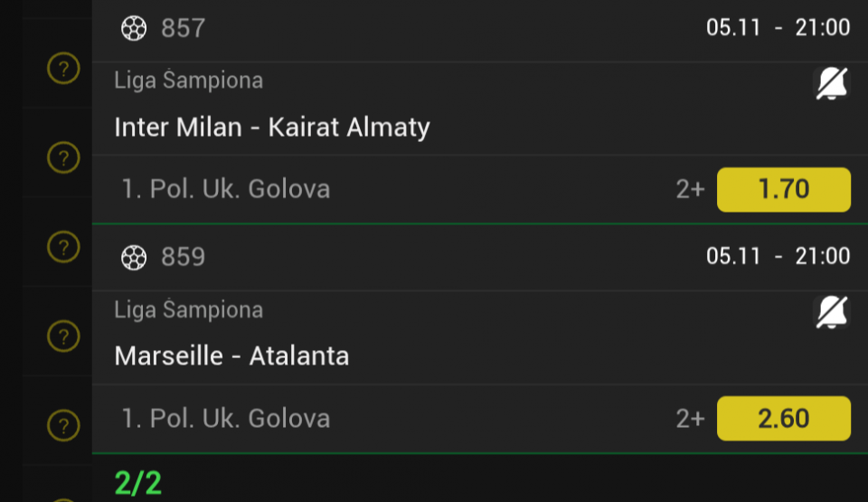The image size is (868, 502).
Task: Enable notifications for Marseille - Atalanta match
Action: pos(832,313)
